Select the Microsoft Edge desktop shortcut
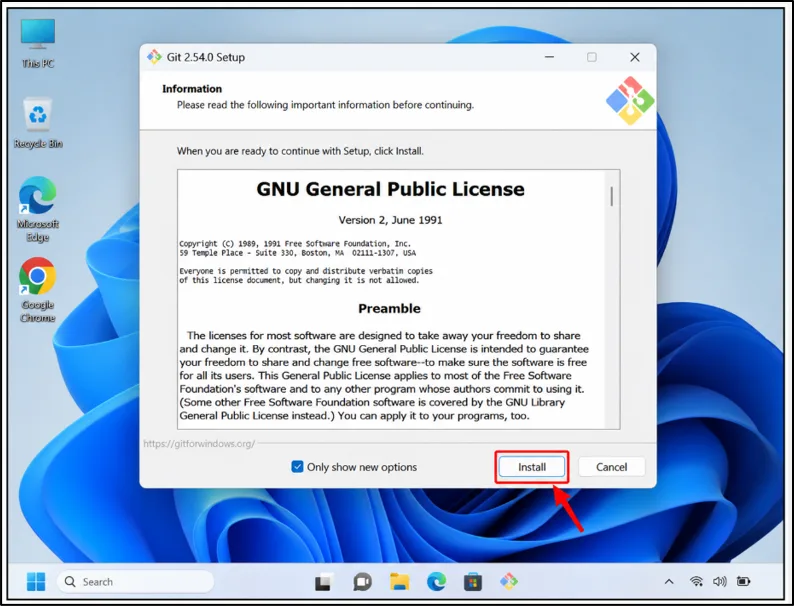 (38, 209)
